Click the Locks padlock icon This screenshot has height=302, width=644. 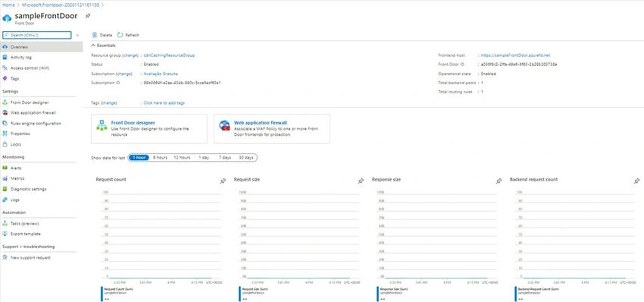[5, 144]
